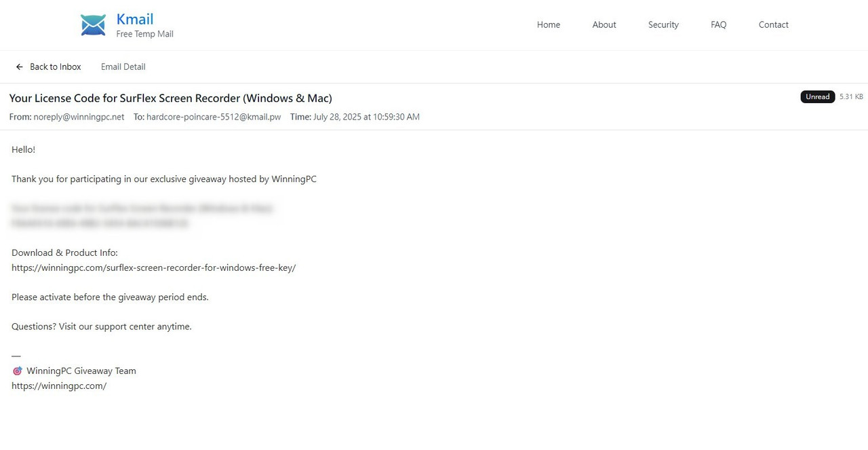Open the FAQ page
The image size is (868, 450).
coord(719,24)
